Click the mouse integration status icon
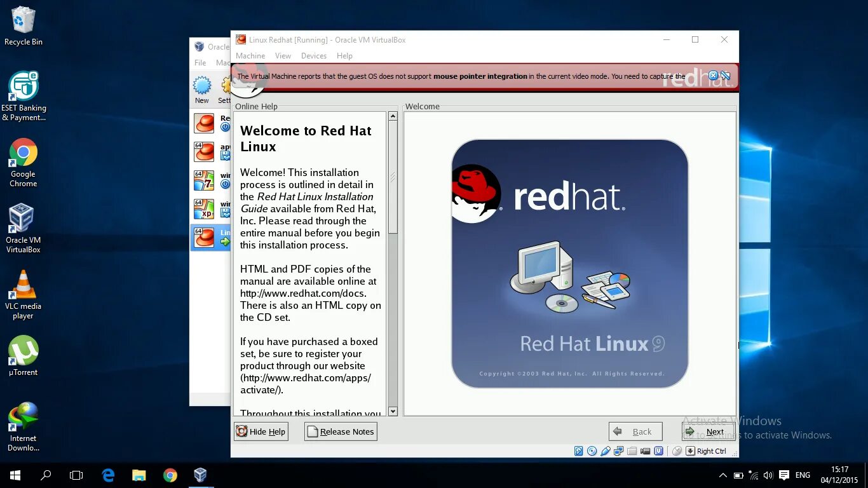This screenshot has width=868, height=488. tap(677, 451)
